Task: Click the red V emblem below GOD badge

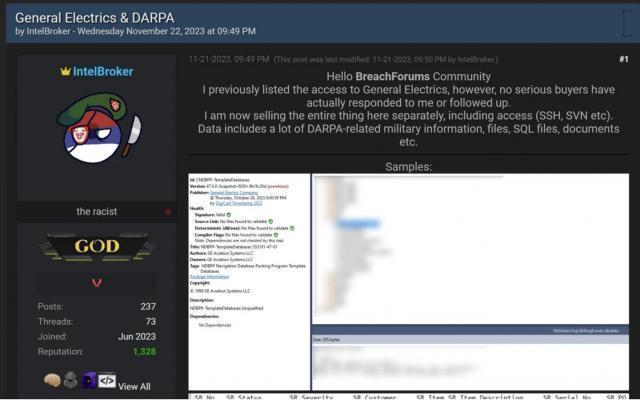Action: coord(97,283)
